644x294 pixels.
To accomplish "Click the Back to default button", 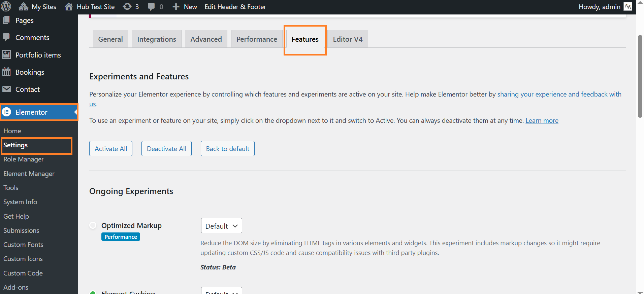I will [228, 148].
